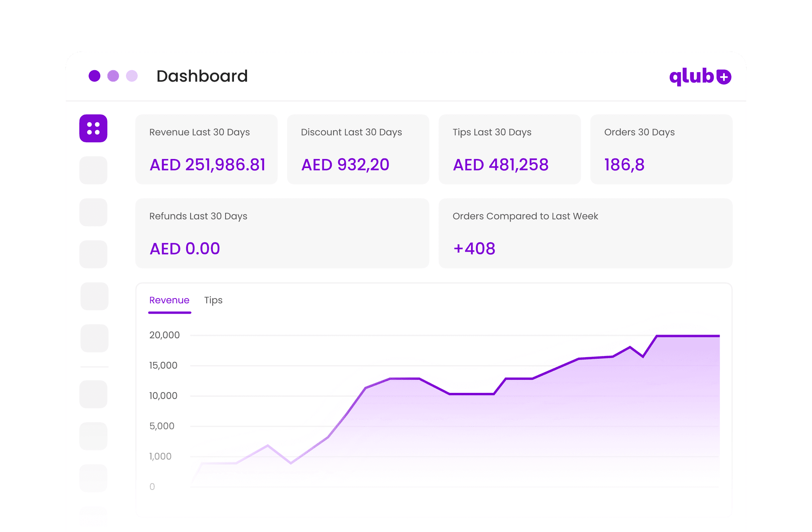Click the AED 251,986.81 revenue value
This screenshot has width=812, height=532.
click(x=207, y=165)
